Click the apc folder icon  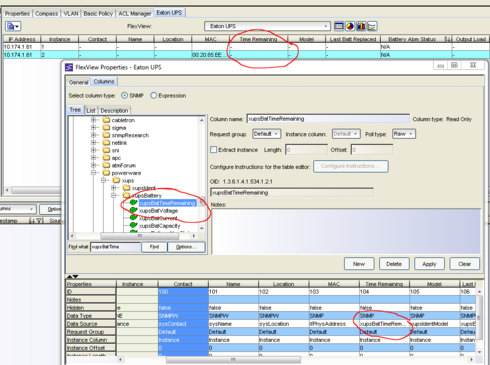[106, 158]
